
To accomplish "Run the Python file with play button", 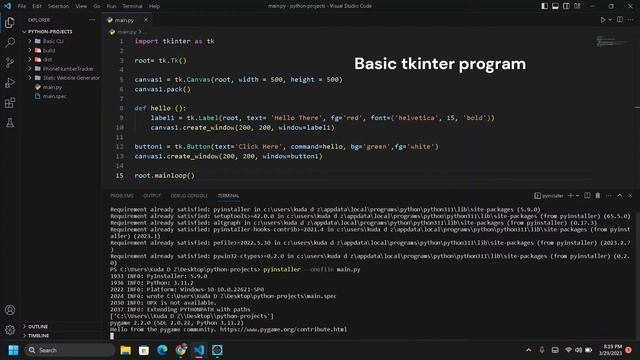I will (602, 20).
